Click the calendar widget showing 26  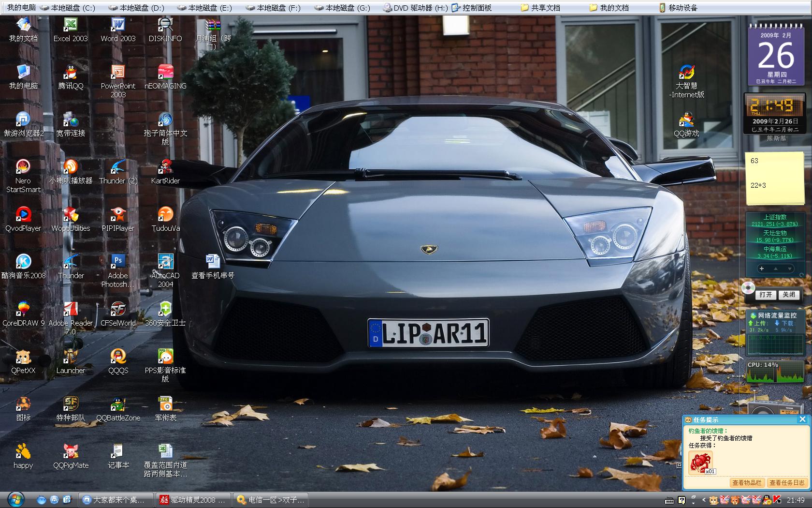tap(776, 54)
